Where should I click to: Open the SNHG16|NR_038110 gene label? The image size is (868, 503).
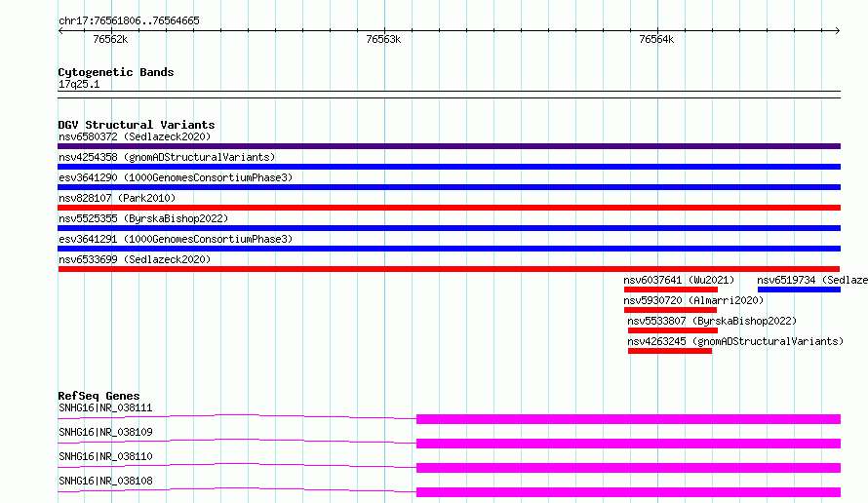tap(105, 456)
